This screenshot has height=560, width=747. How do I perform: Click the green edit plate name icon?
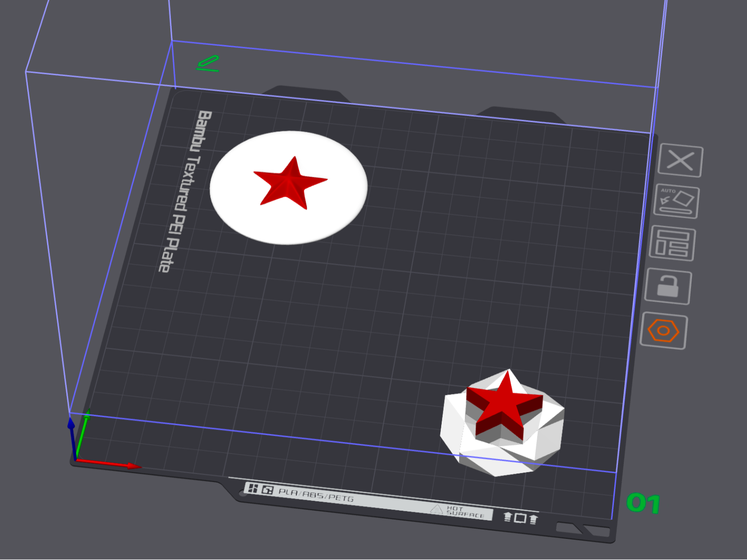click(208, 63)
